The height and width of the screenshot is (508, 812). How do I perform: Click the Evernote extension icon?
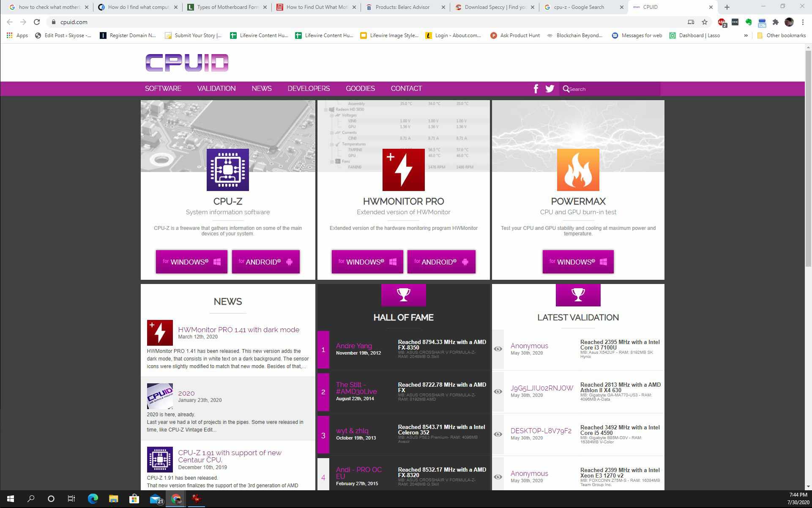(x=748, y=22)
